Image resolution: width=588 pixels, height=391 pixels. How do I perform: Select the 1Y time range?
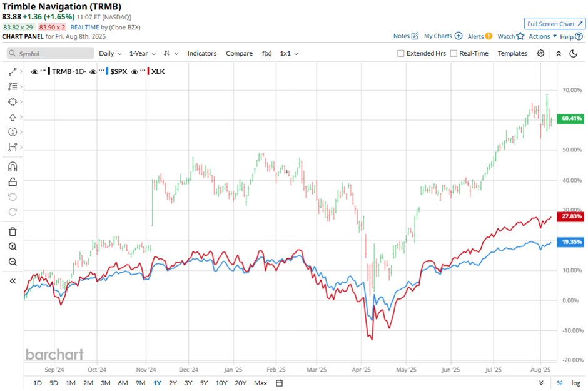pos(157,383)
